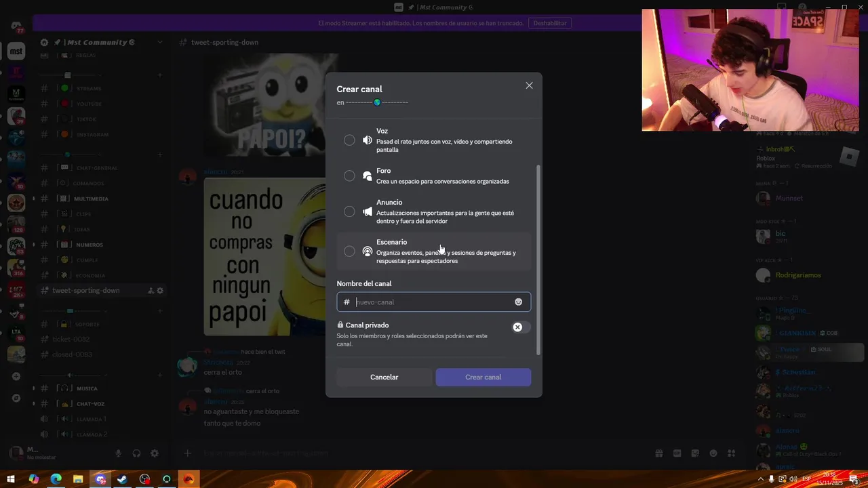
Task: Show hidden system tray icons
Action: tap(760, 479)
